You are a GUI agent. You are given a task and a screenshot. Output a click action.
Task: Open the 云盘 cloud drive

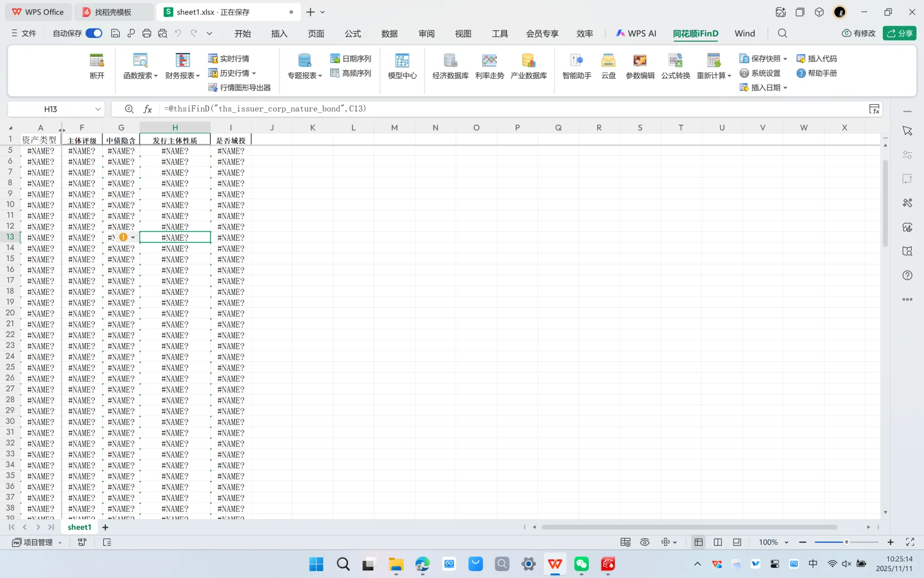tap(609, 66)
